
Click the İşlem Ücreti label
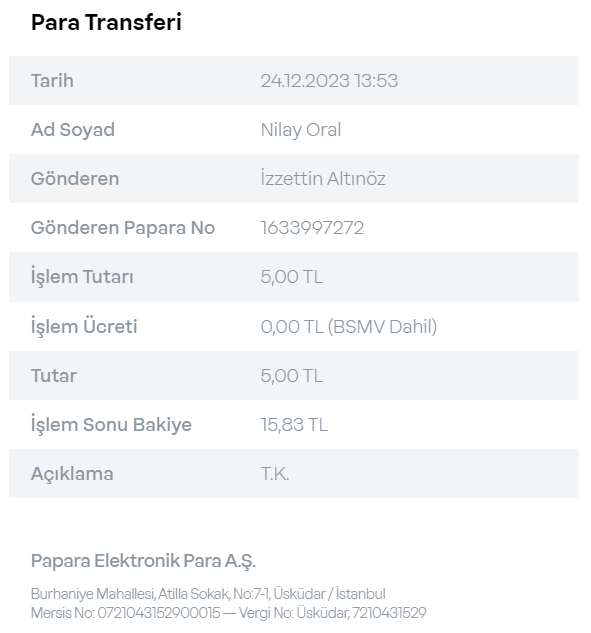tap(84, 326)
